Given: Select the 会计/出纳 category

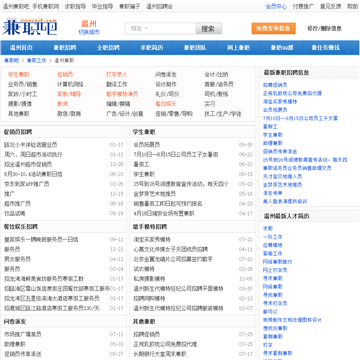Looking at the screenshot, I should tap(216, 75).
